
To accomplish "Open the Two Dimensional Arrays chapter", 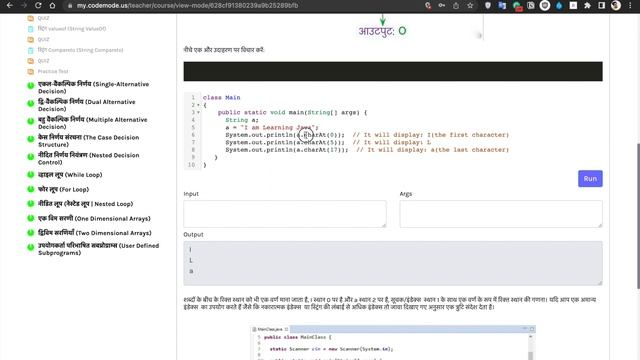I will (95, 233).
